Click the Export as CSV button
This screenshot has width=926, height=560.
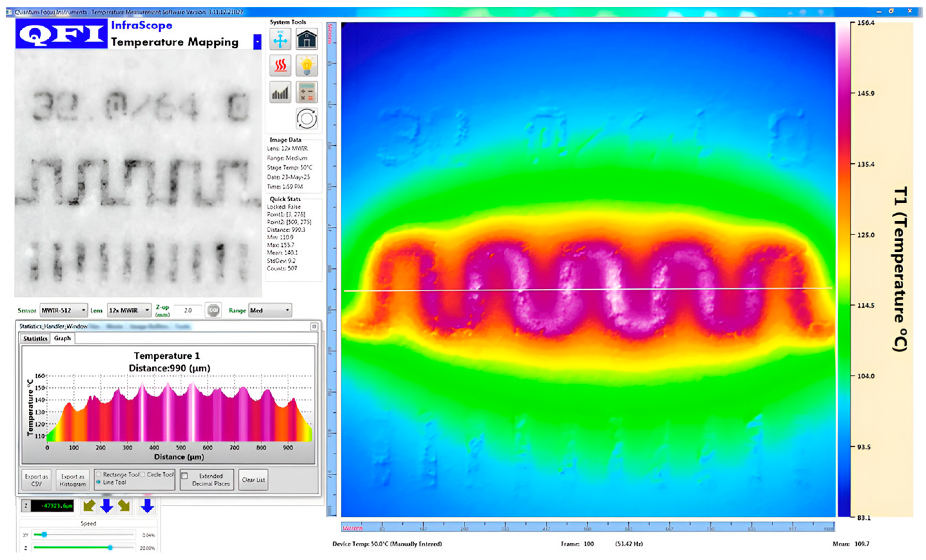pos(37,480)
